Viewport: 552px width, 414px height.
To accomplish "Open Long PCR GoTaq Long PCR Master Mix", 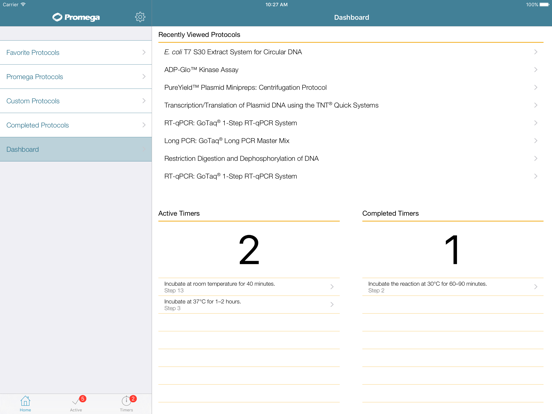I will (351, 141).
